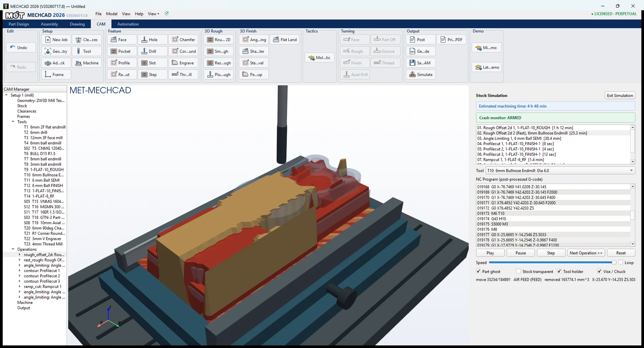
Task: Click the Pause button
Action: (521, 253)
